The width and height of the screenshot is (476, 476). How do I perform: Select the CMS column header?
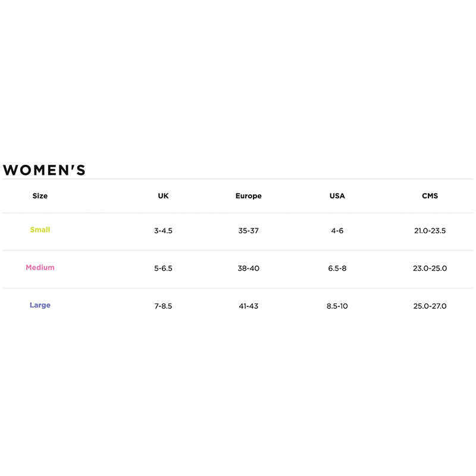(430, 196)
